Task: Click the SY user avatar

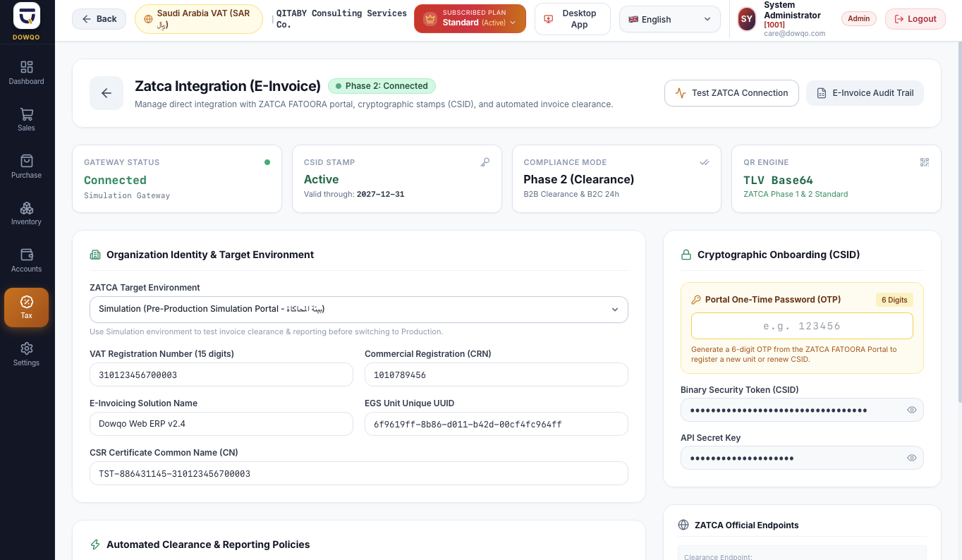Action: pyautogui.click(x=747, y=19)
